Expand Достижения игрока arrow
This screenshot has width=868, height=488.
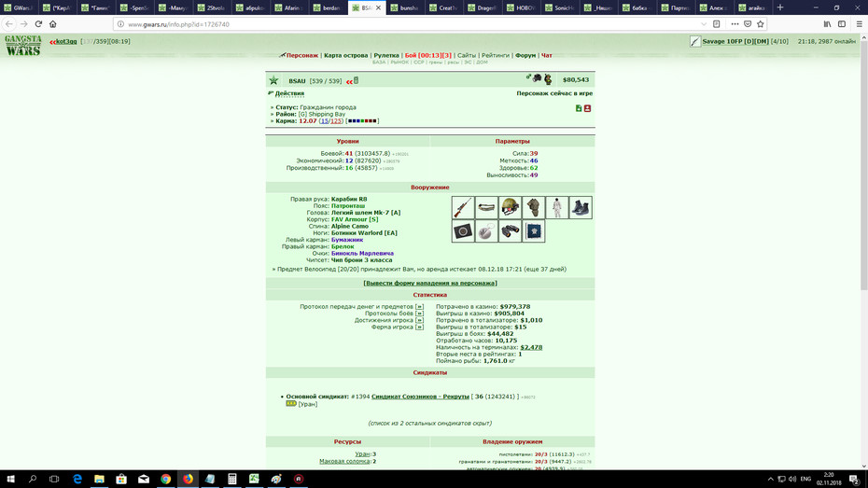pyautogui.click(x=419, y=320)
